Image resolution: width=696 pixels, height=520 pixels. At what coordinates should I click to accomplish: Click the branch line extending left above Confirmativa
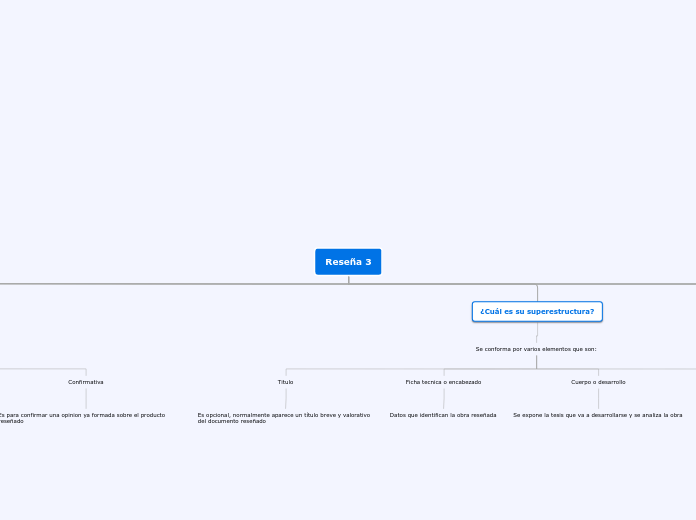[x=43, y=369]
